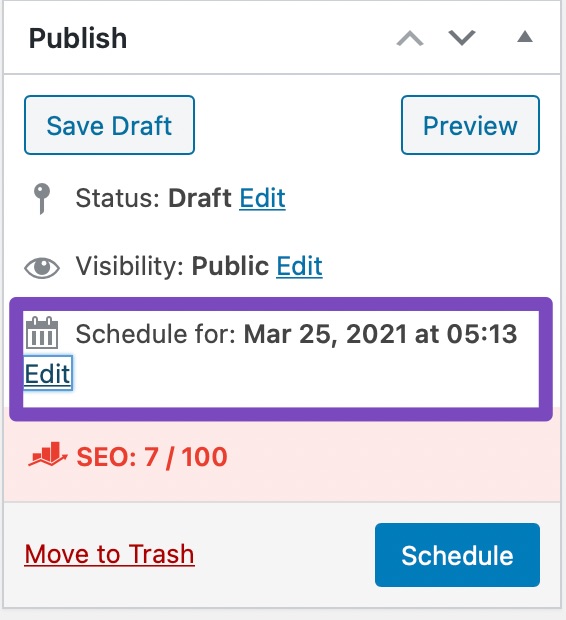Click the Status: Draft text
The image size is (566, 620).
click(x=153, y=198)
